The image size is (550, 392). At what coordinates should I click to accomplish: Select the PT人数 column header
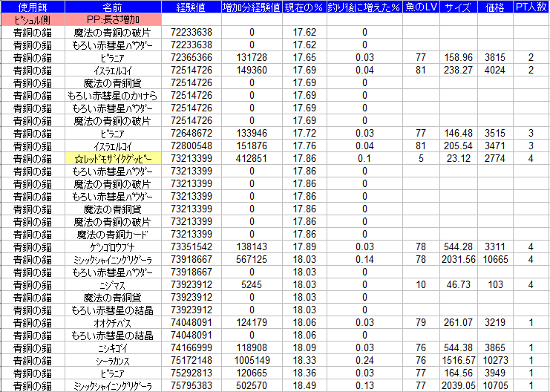pos(531,7)
